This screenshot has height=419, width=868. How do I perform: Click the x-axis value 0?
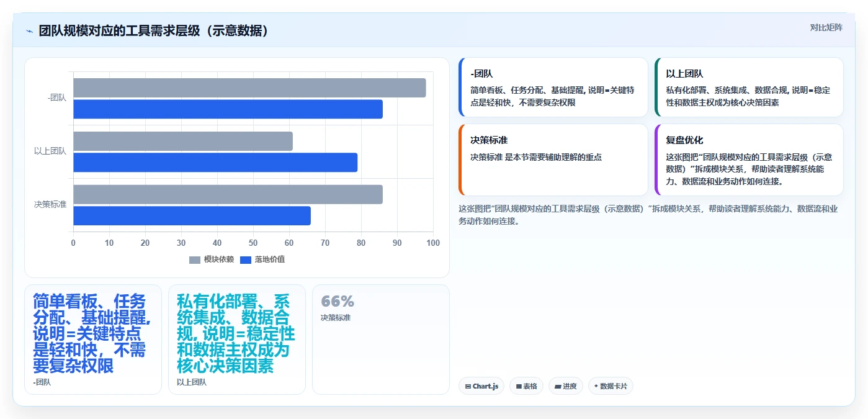pyautogui.click(x=73, y=243)
